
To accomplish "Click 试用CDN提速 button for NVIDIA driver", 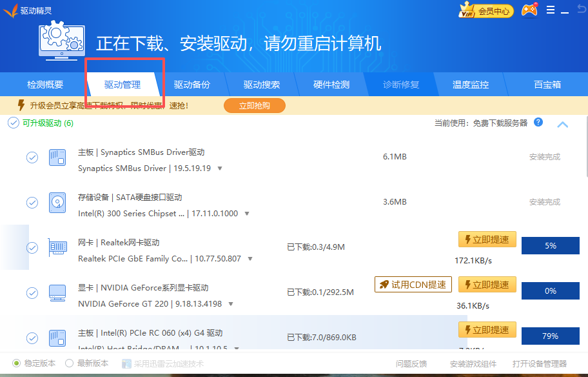I will (413, 284).
